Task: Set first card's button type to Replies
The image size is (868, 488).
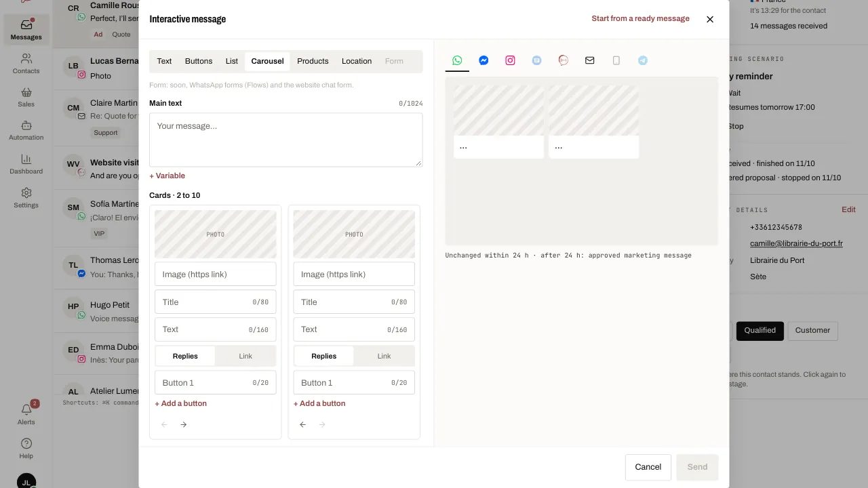Action: pyautogui.click(x=185, y=356)
